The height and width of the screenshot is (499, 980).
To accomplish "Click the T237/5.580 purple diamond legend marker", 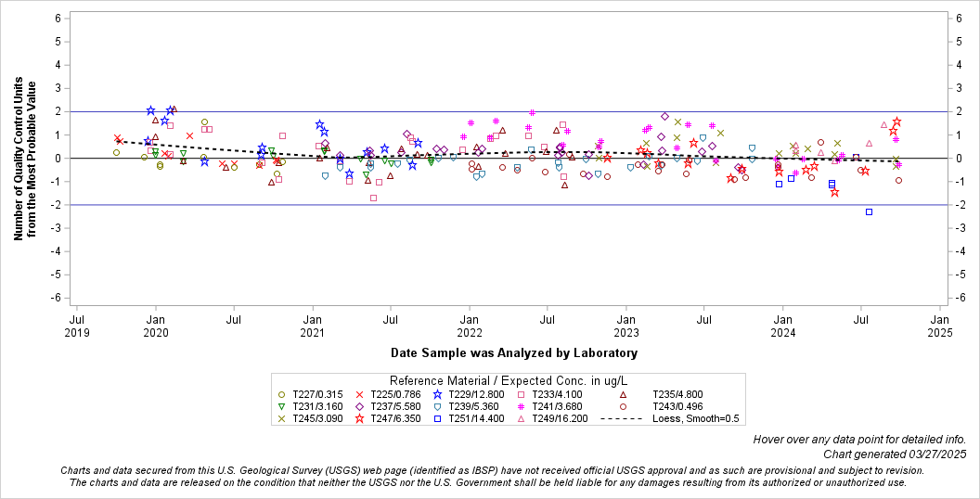I will tap(359, 406).
